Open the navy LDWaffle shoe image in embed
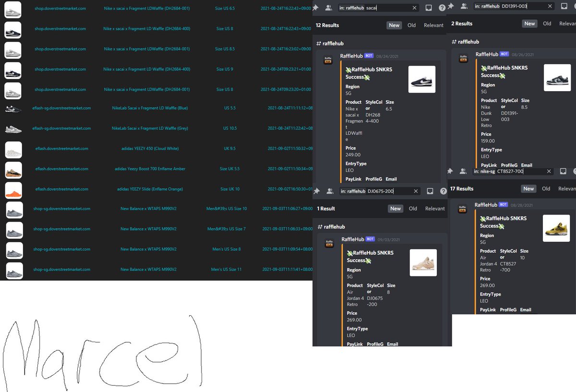This screenshot has height=392, width=576. tap(422, 79)
